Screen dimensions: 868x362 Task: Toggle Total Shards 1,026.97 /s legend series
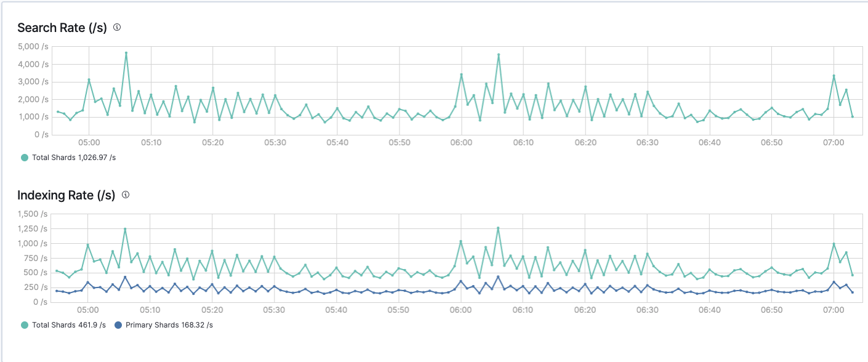pyautogui.click(x=68, y=158)
